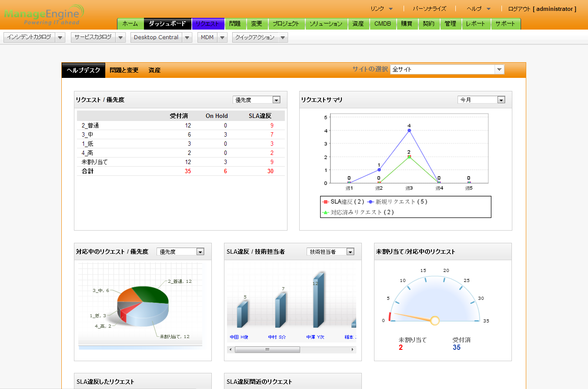The width and height of the screenshot is (588, 389).
Task: Go to the 購買 tab
Action: (x=407, y=24)
